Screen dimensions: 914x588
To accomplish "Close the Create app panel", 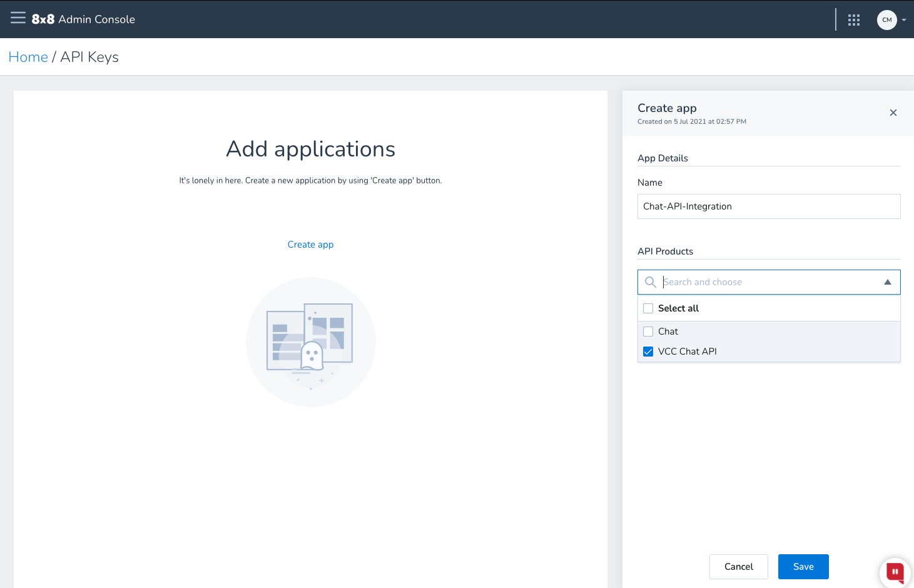I will 893,113.
